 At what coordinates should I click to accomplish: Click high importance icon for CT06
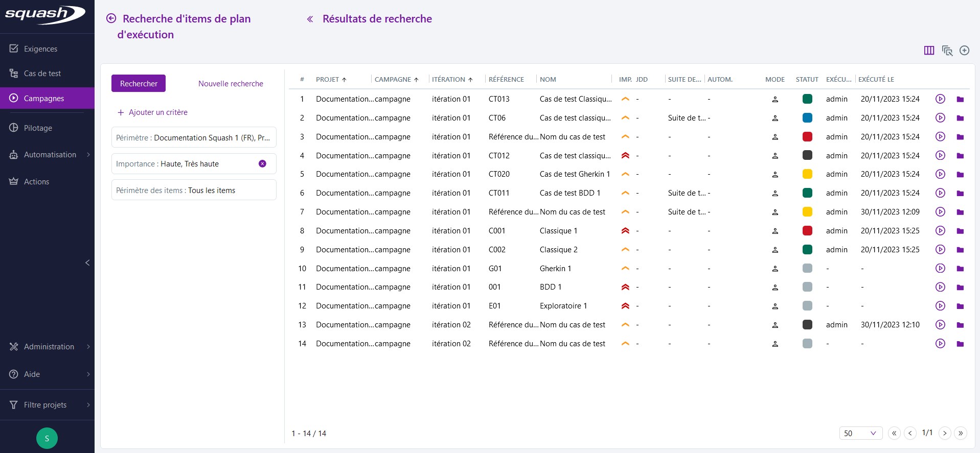click(625, 118)
